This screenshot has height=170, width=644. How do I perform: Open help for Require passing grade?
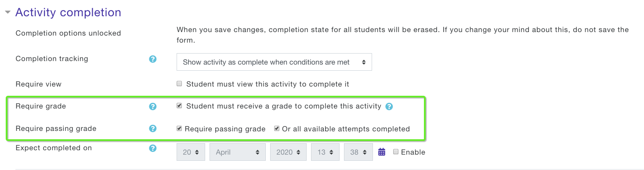tap(152, 129)
